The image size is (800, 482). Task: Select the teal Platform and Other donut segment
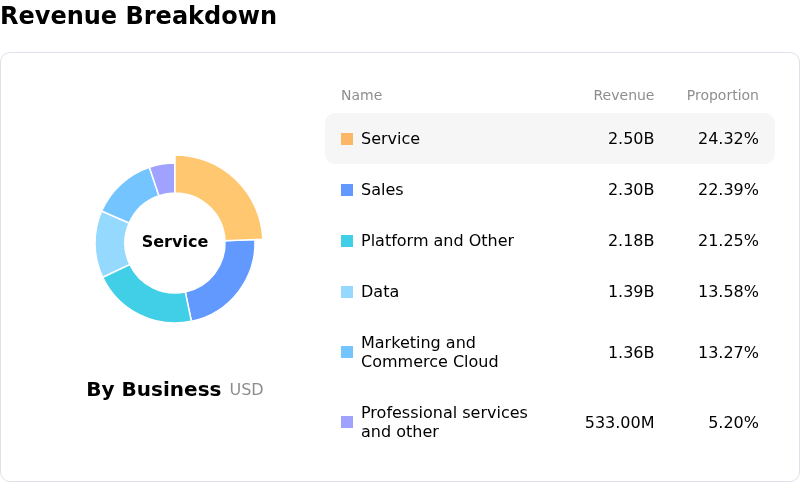(147, 297)
